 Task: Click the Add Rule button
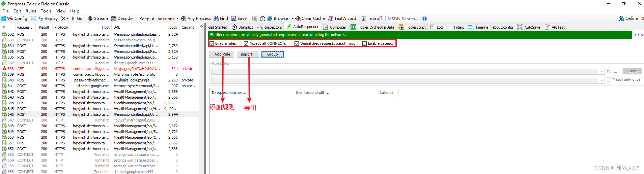tap(222, 54)
